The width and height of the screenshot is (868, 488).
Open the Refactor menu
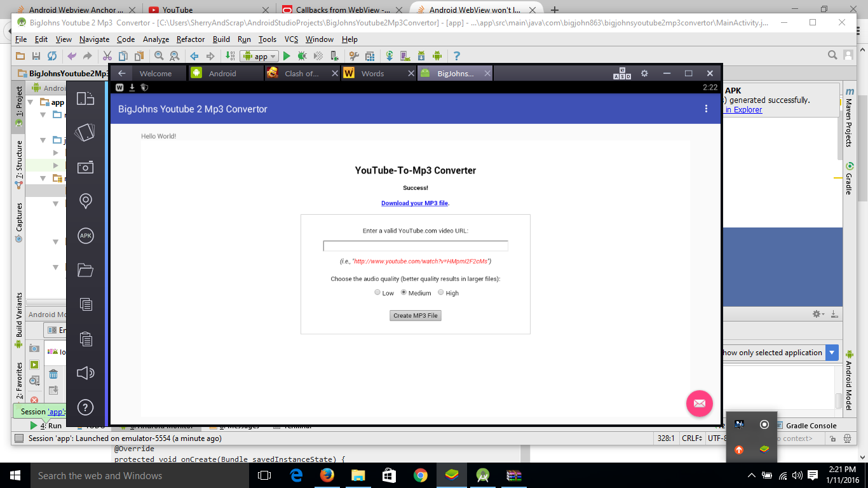[191, 39]
